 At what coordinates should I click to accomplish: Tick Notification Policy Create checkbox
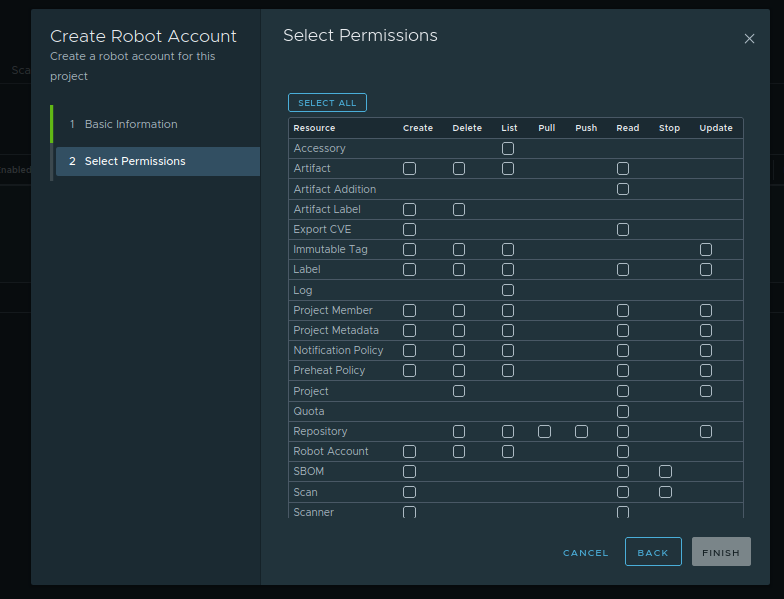410,350
